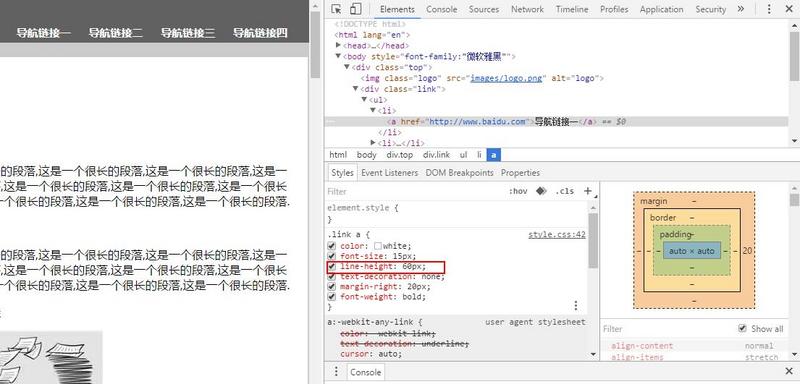Click the webpage vertical scrollbar thumb
Image resolution: width=800 pixels, height=384 pixels.
tap(315, 46)
